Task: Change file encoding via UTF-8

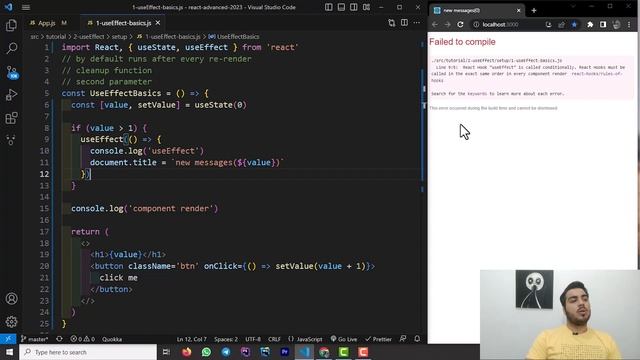Action: click(253, 339)
